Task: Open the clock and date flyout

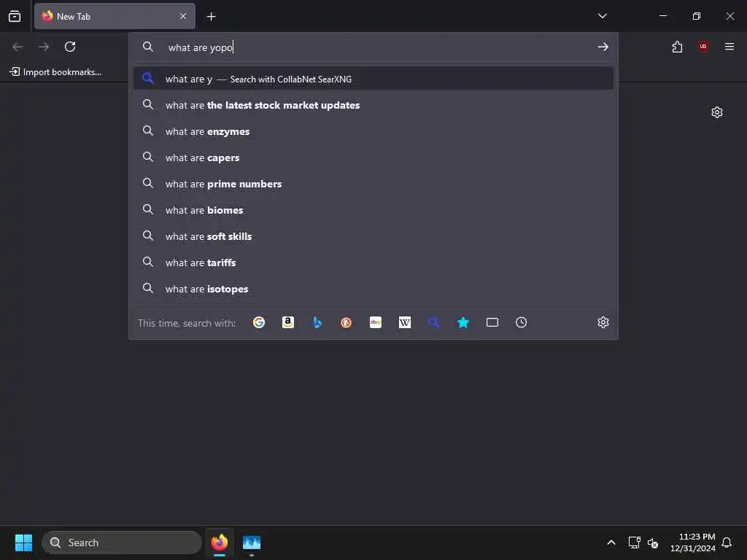Action: click(x=693, y=542)
